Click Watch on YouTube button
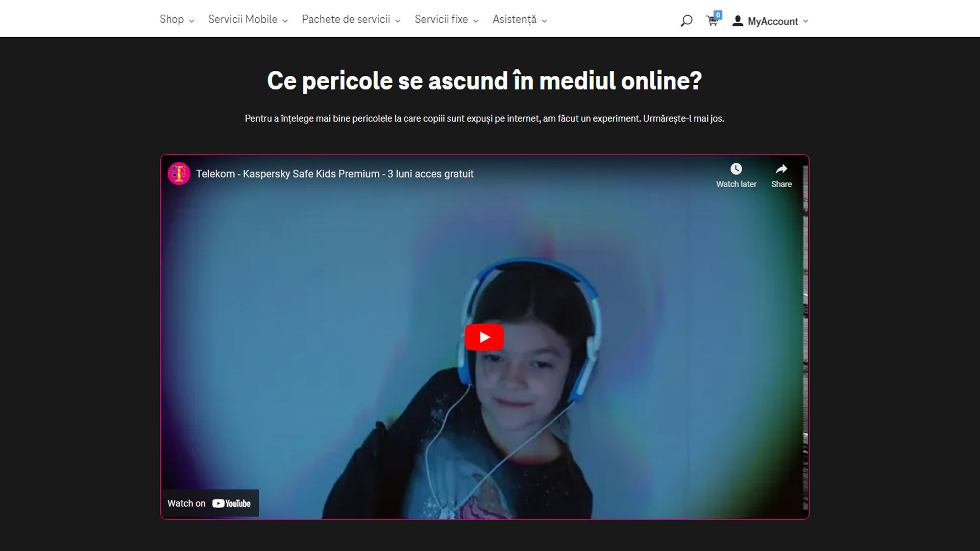This screenshot has width=980, height=551. click(209, 504)
